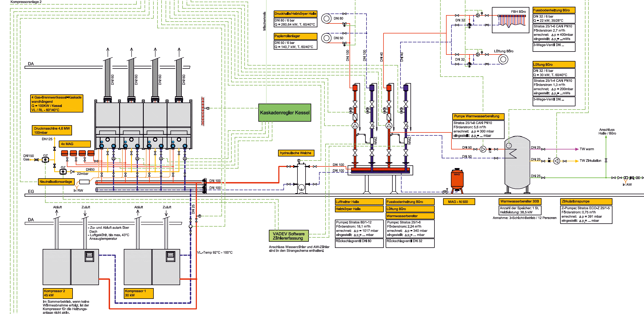The width and height of the screenshot is (644, 314).
Task: Click the Rückschlagventil DN 32 text
Action: (405, 241)
